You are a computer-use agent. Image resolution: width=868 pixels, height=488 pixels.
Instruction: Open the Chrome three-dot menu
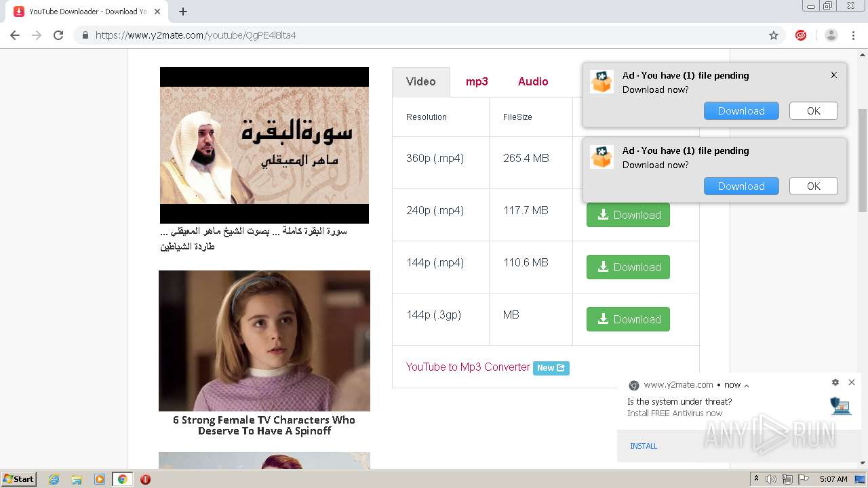tap(854, 35)
